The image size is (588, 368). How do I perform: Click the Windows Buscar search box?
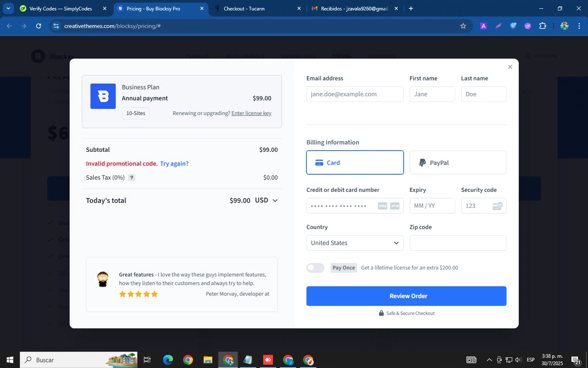point(78,360)
